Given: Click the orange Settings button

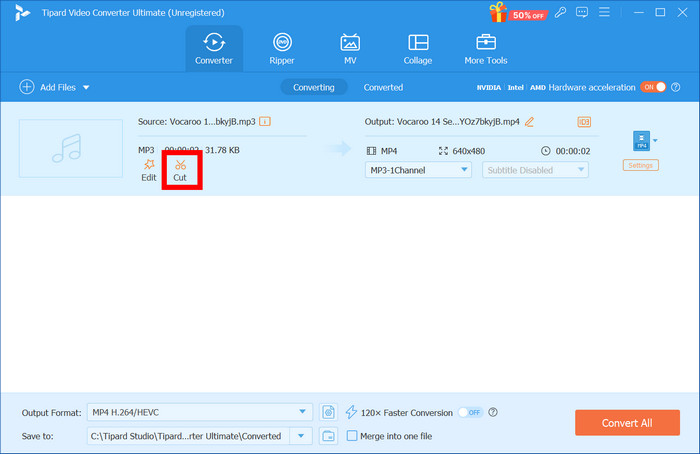Looking at the screenshot, I should [641, 165].
